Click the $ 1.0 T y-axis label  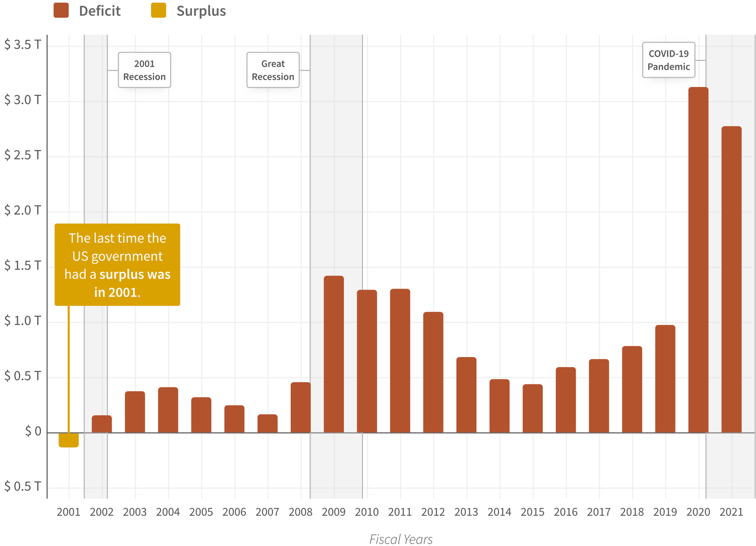[22, 321]
